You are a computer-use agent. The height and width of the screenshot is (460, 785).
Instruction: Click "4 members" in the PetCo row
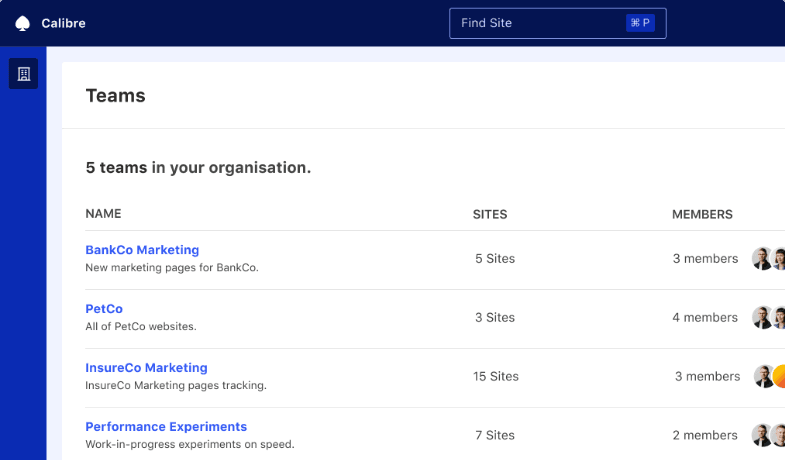[x=705, y=318]
